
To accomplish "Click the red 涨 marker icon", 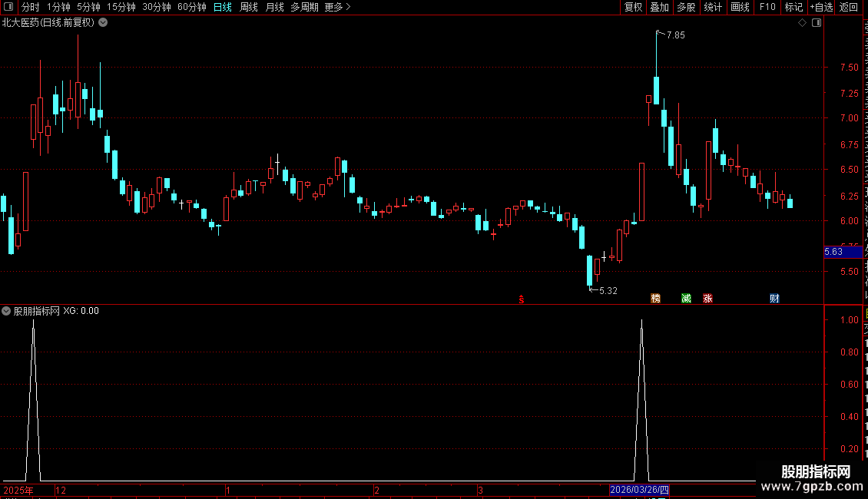I will tap(707, 298).
